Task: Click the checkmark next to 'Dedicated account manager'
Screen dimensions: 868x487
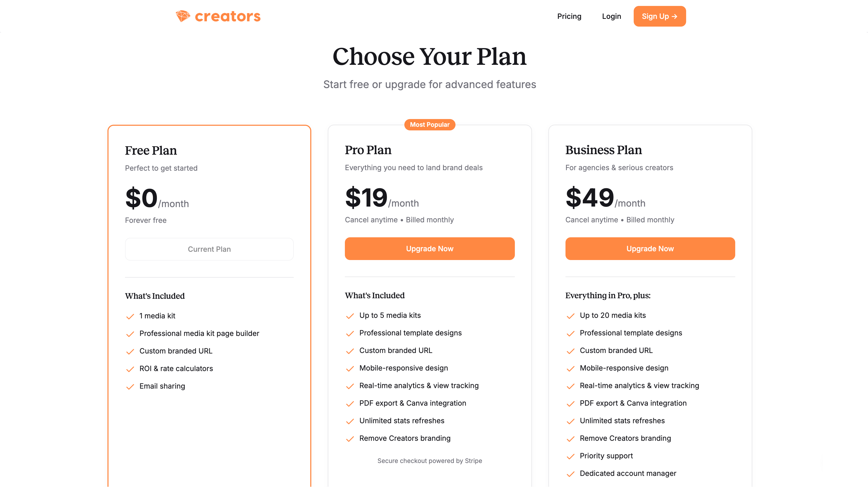Action: (570, 474)
